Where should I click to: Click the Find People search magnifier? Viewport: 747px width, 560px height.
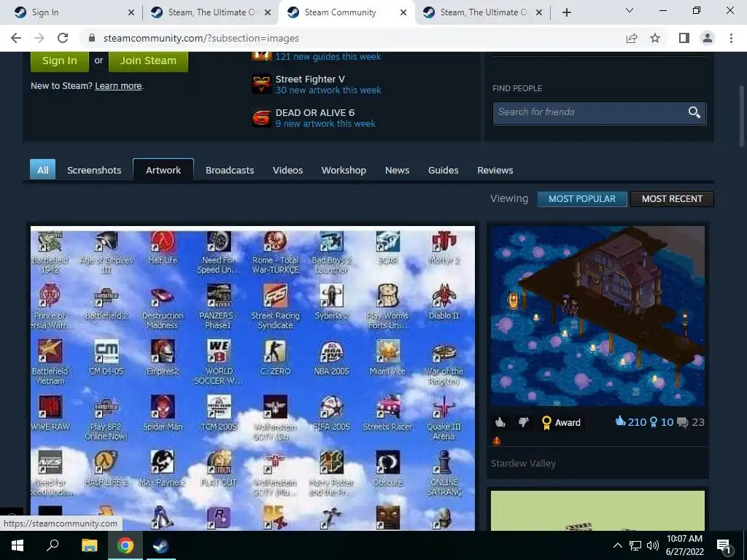pyautogui.click(x=694, y=112)
